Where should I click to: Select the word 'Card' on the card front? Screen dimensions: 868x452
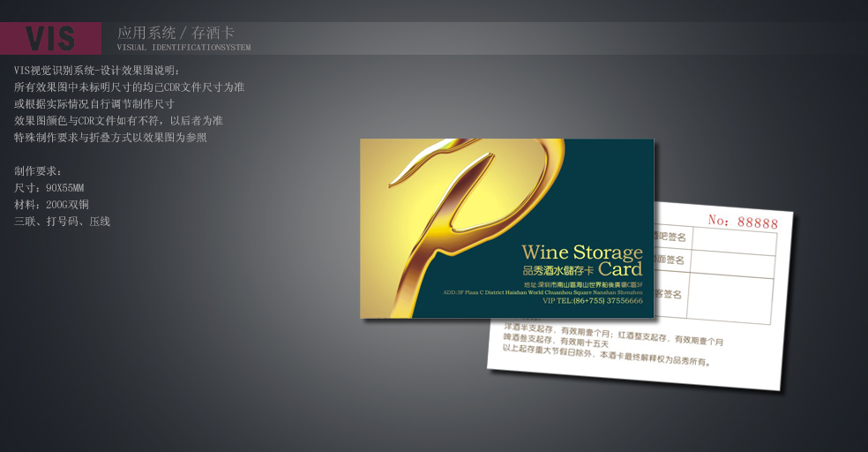(620, 269)
